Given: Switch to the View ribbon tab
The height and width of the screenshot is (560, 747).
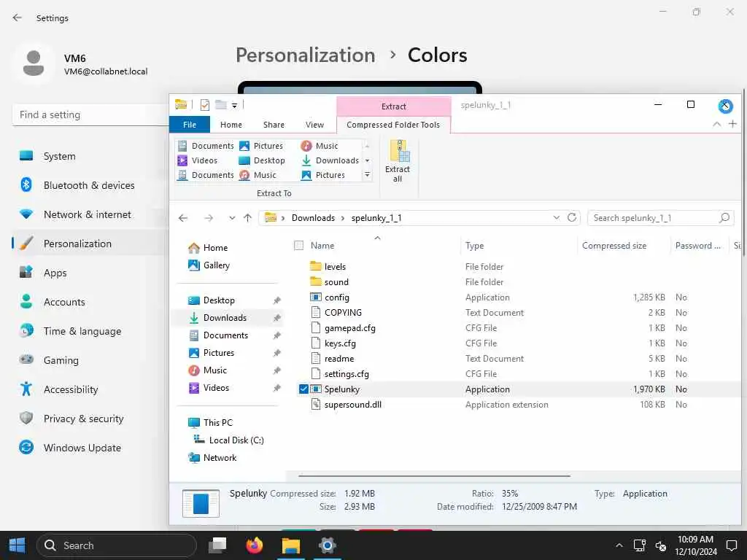Looking at the screenshot, I should pos(314,124).
